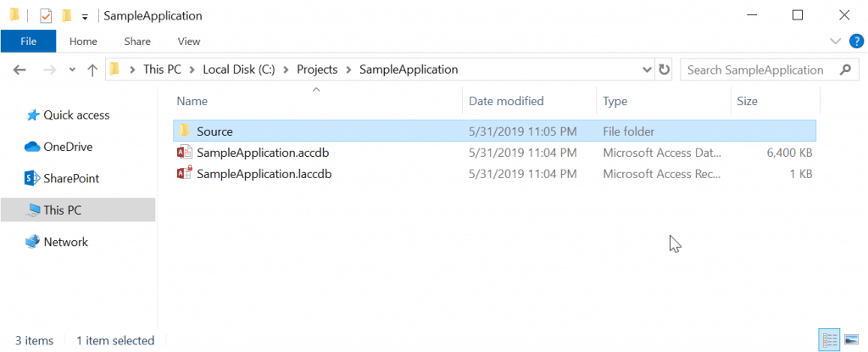
Task: Navigate to Projects in the breadcrumb path
Action: pyautogui.click(x=317, y=70)
